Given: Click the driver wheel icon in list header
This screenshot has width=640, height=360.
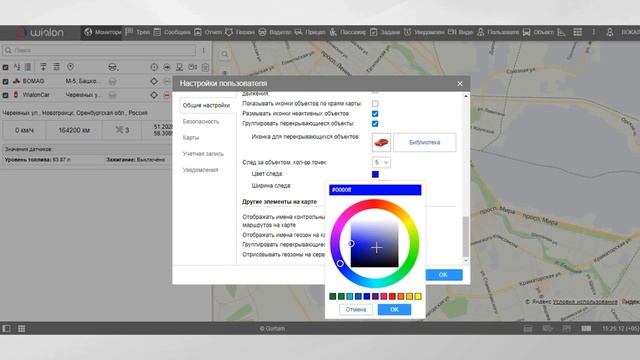Looking at the screenshot, I should click(x=113, y=67).
